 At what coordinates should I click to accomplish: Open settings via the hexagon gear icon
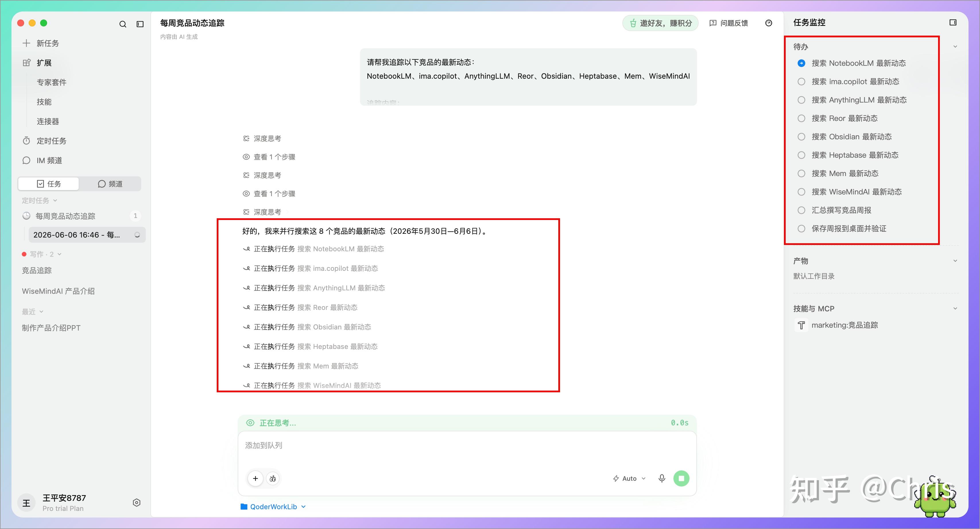(137, 503)
